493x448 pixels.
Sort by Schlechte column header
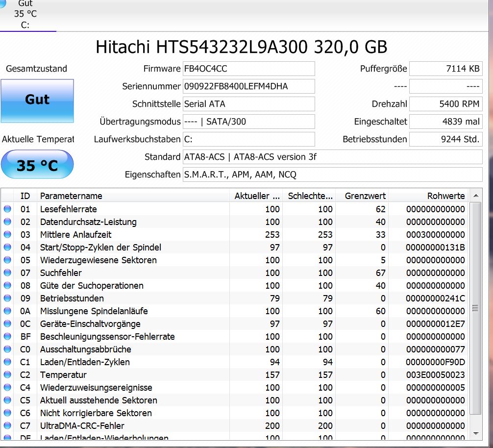click(309, 196)
